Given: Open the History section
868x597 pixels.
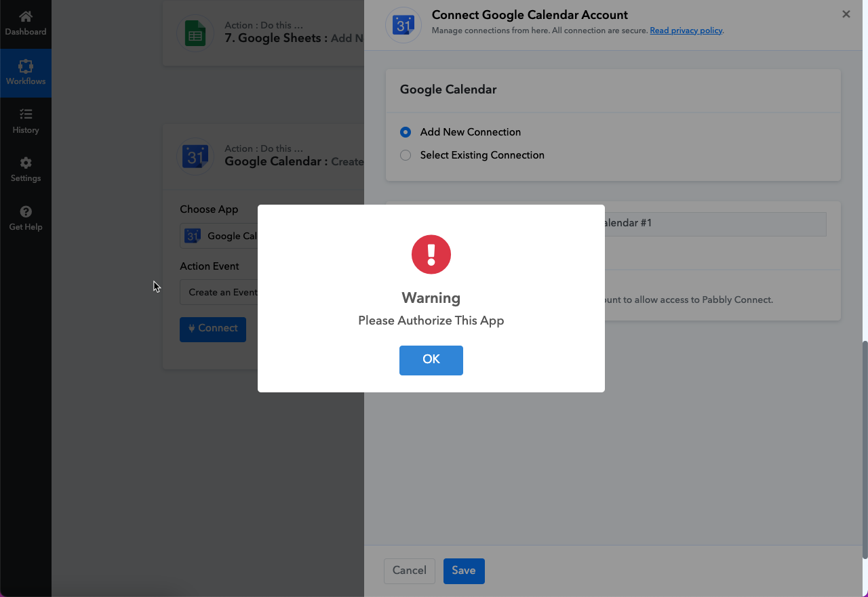Looking at the screenshot, I should click(26, 121).
